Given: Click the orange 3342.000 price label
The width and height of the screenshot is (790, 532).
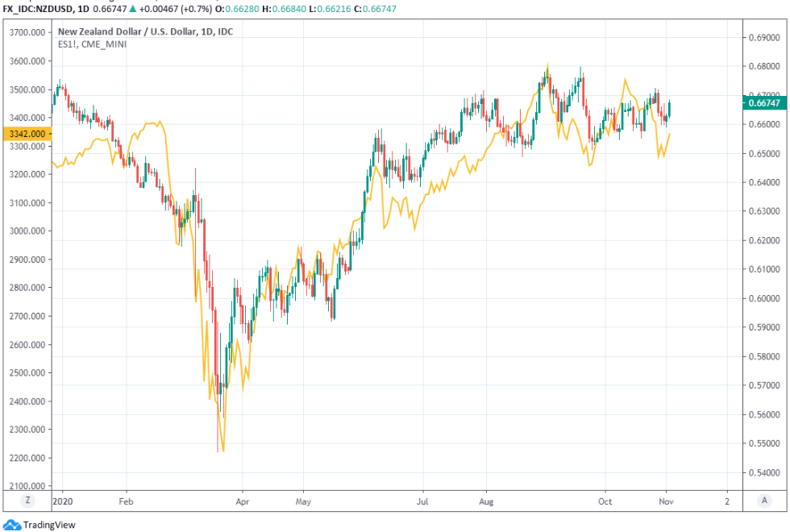Looking at the screenshot, I should tap(26, 134).
